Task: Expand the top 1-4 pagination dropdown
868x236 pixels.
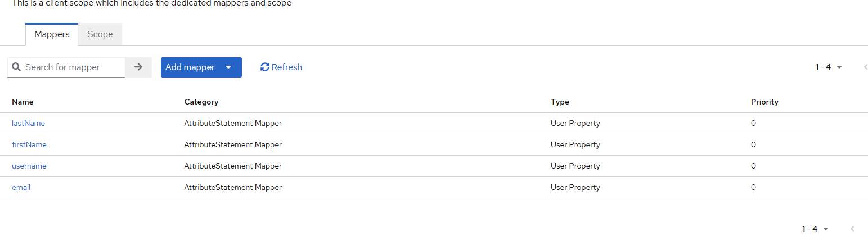Action: point(829,67)
